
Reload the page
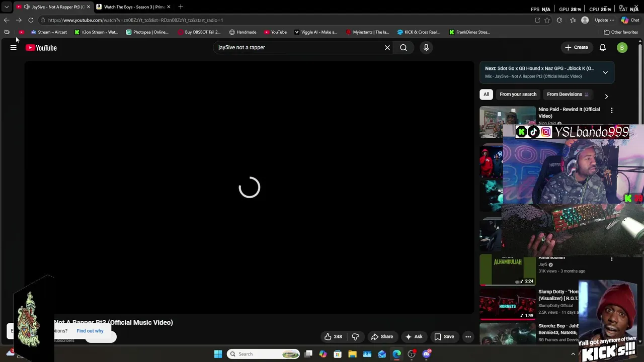pos(31,20)
